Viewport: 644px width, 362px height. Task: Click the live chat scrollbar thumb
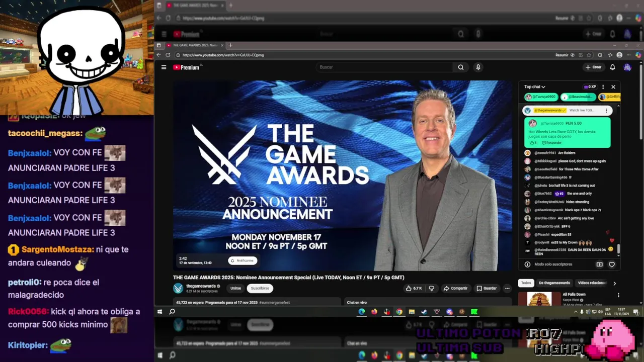click(x=619, y=249)
